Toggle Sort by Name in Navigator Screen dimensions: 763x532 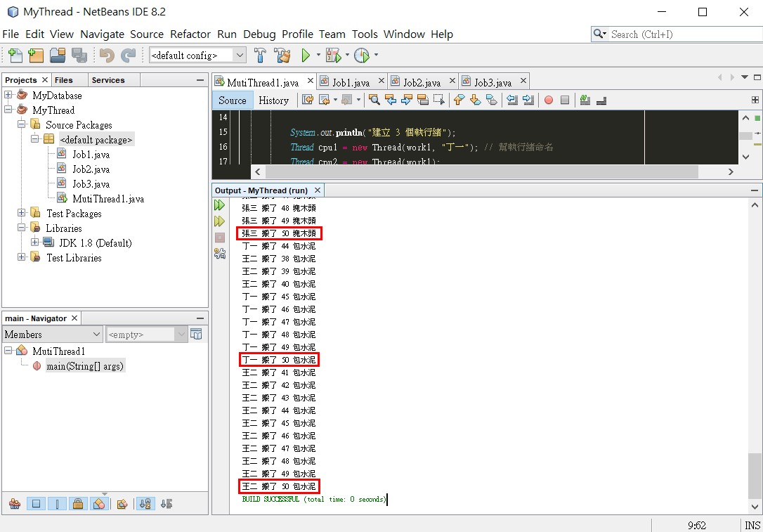point(145,504)
